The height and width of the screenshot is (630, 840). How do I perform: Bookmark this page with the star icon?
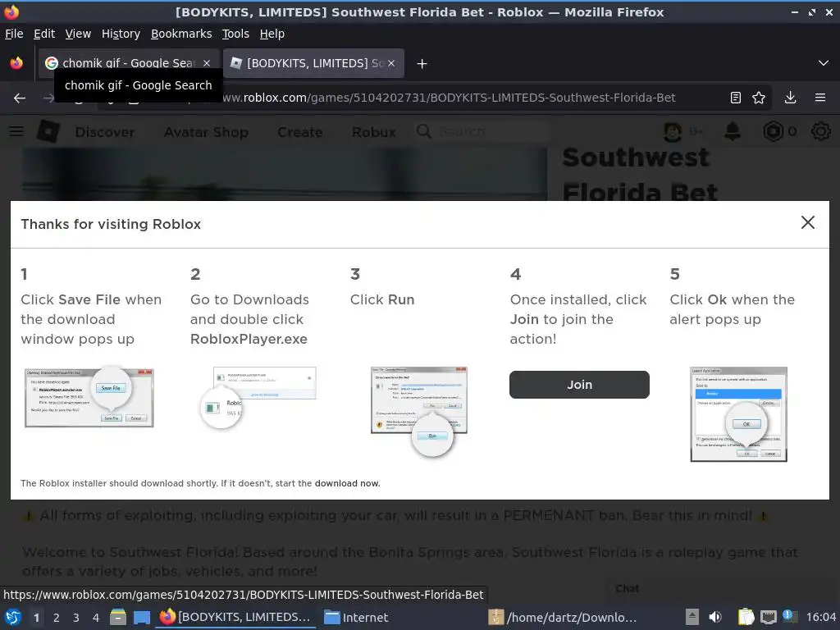click(759, 98)
